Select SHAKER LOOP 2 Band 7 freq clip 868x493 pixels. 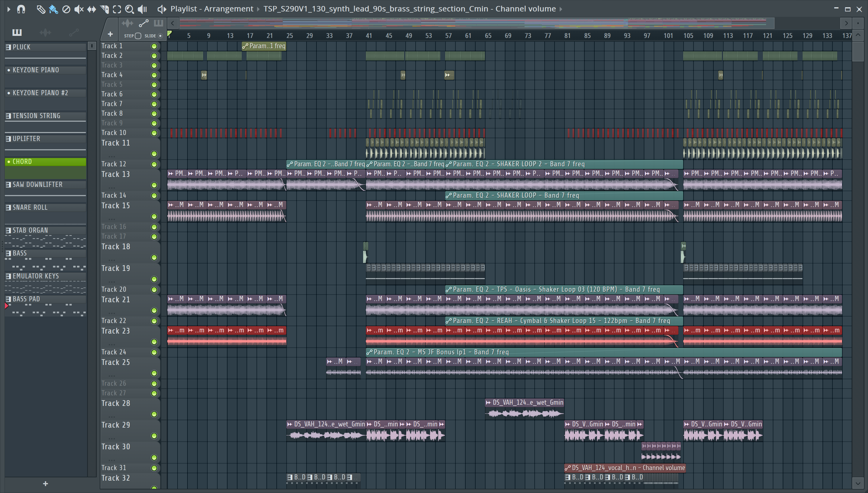564,164
